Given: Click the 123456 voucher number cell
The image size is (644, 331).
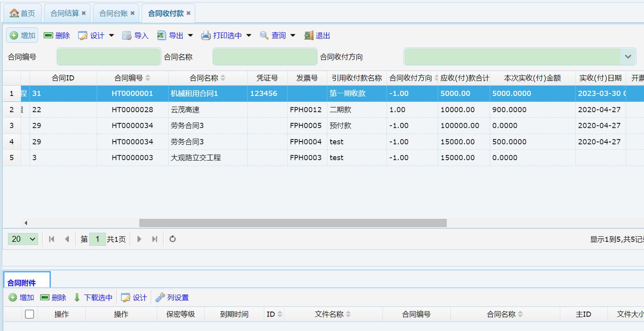Looking at the screenshot, I should [x=267, y=94].
